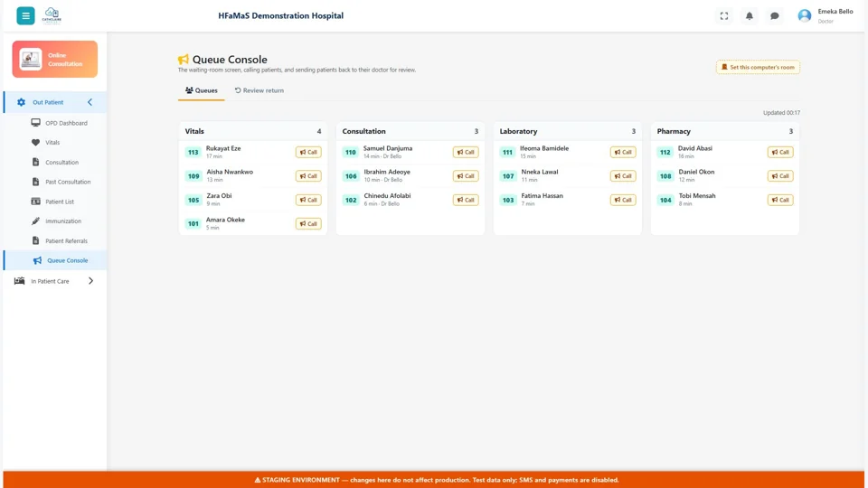Click the Vitals heart icon in sidebar
Screen dimensions: 868x488
[x=35, y=142]
